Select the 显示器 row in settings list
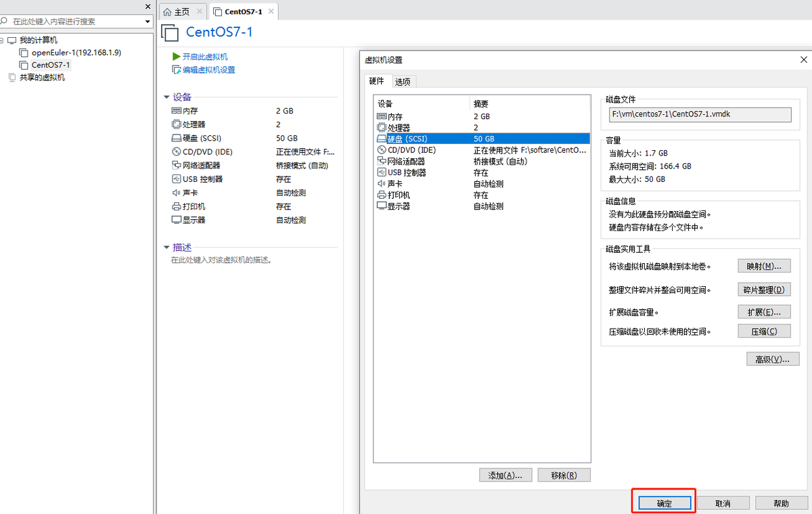 click(x=482, y=206)
